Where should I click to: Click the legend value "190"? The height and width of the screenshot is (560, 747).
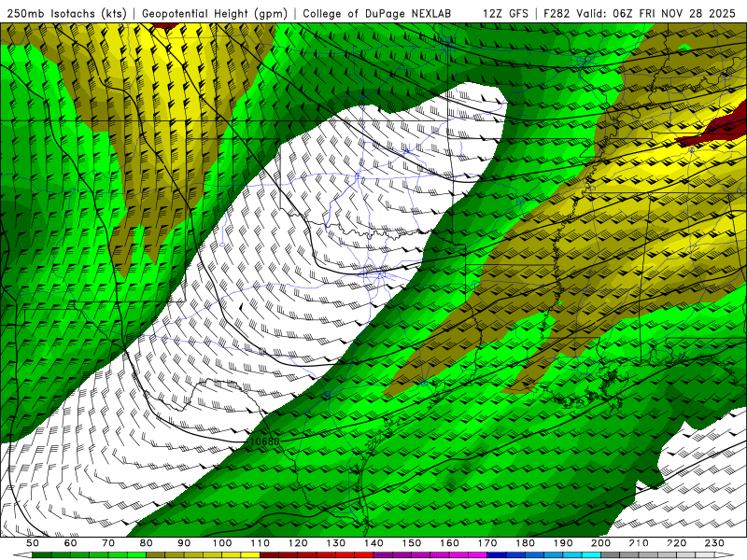coord(563,543)
